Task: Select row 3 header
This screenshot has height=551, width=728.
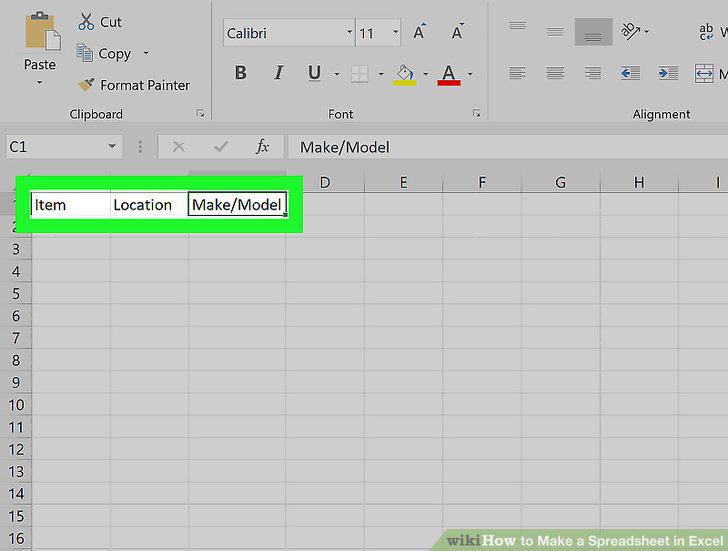Action: (x=16, y=249)
